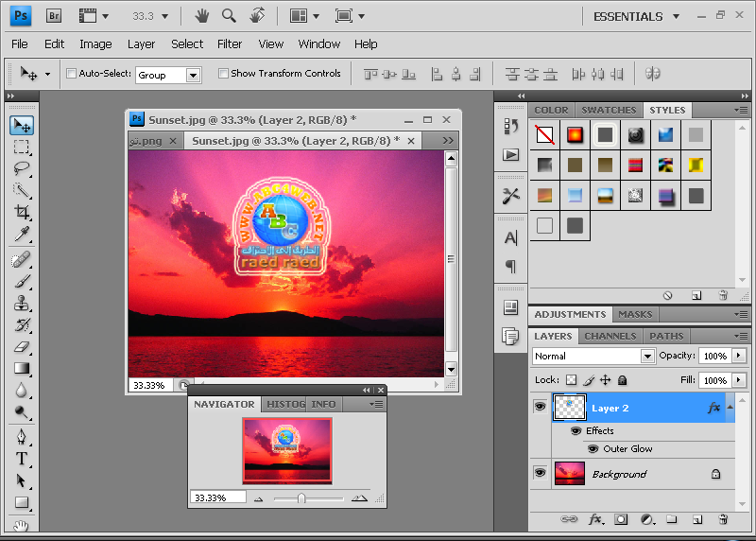Image resolution: width=756 pixels, height=541 pixels.
Task: Open the History panel icon
Action: 510,127
